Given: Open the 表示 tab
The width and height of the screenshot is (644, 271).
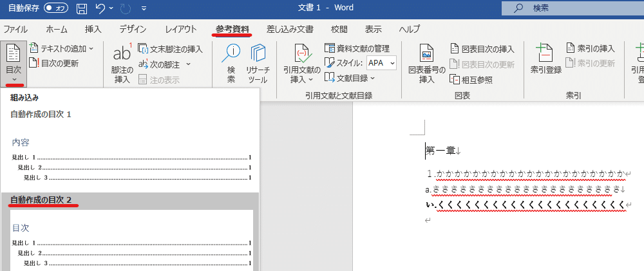Looking at the screenshot, I should 374,29.
